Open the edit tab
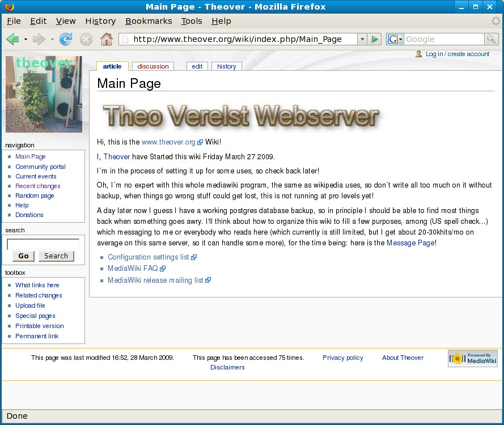This screenshot has height=425, width=504. click(x=197, y=66)
